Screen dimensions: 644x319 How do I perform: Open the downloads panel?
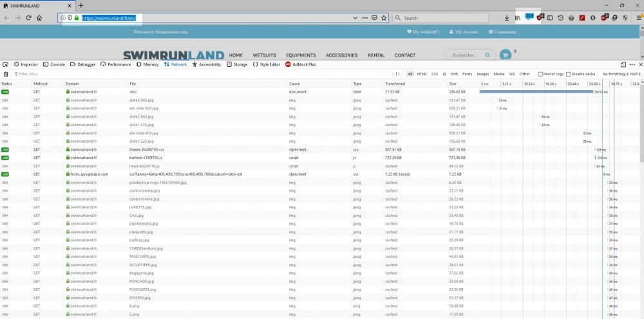point(507,18)
